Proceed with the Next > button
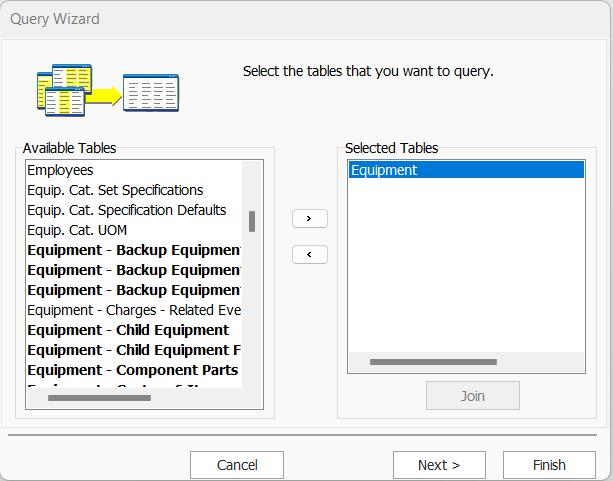The height and width of the screenshot is (481, 613). 439,465
